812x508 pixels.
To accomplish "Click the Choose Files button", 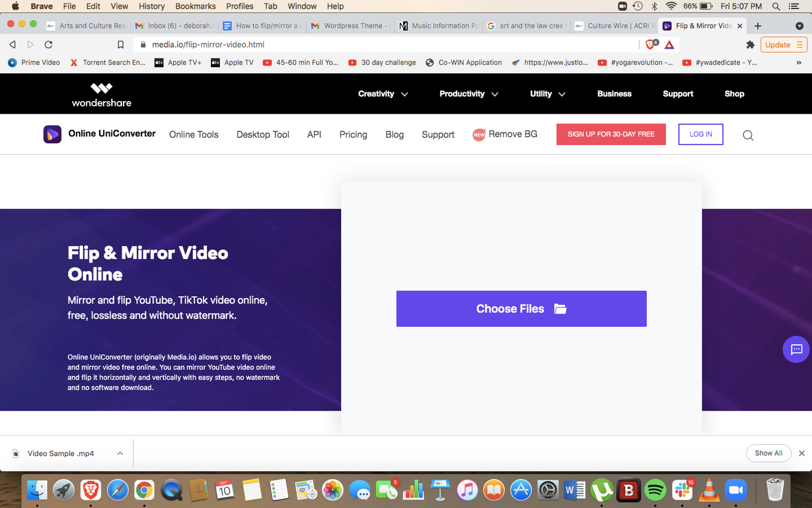I will click(x=521, y=308).
